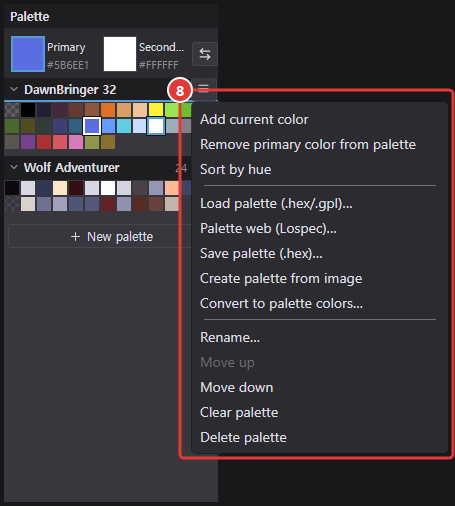Pick the highlighted white swatch in DawnBringer 32

click(x=156, y=126)
